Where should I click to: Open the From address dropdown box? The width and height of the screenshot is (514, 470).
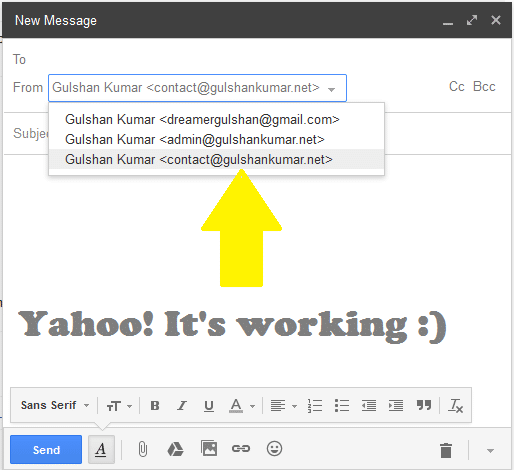[x=197, y=88]
